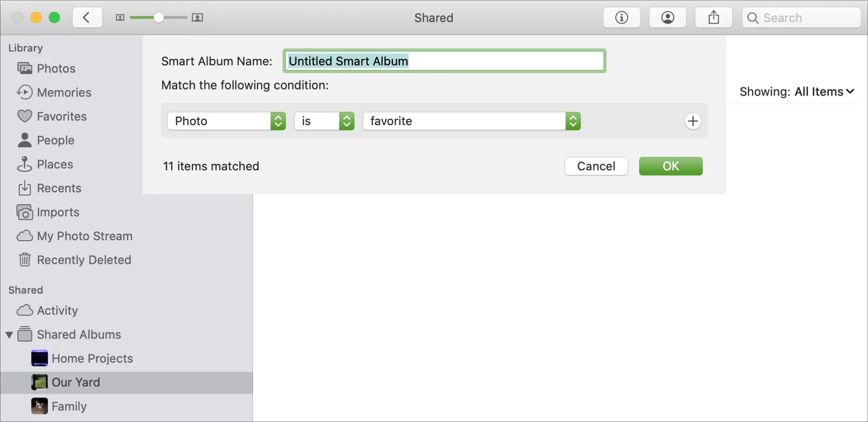Confirm the smart album with OK
Screen dimensions: 868x422
click(x=670, y=166)
